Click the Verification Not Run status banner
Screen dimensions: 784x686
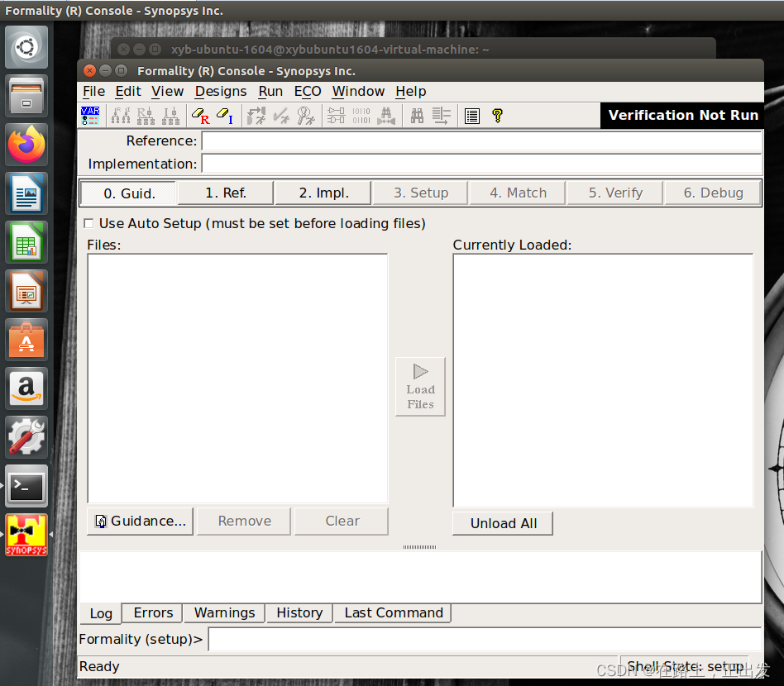[x=682, y=116]
